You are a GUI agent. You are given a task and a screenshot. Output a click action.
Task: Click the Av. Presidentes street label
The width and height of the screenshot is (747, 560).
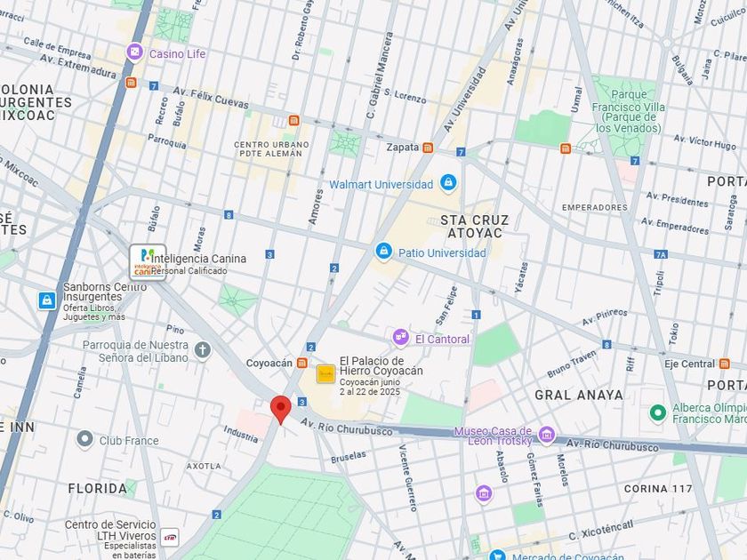click(677, 199)
